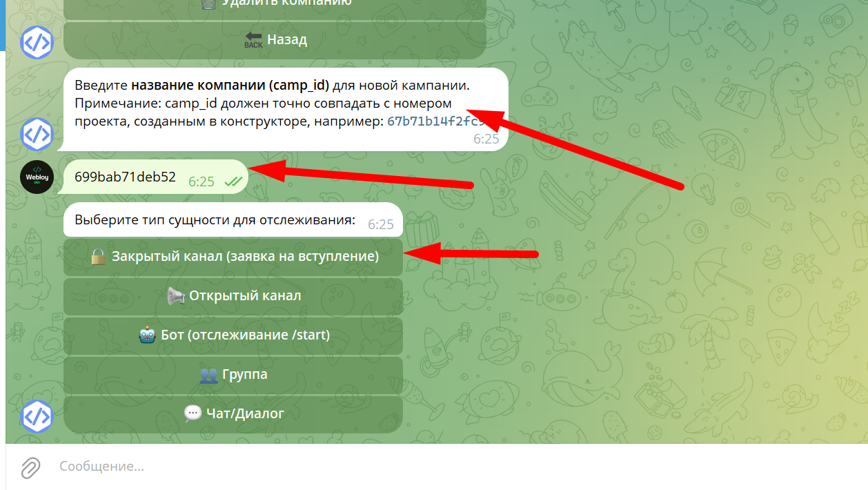Click the lock icon on Закрытый канал button
Screen dimensions: 868x490
98,257
